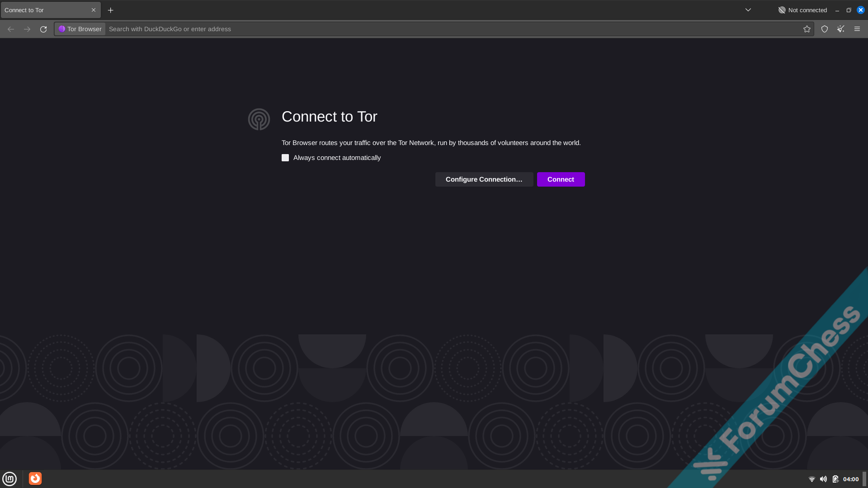
Task: Click the Tor Browser identity badge
Action: pyautogui.click(x=80, y=29)
